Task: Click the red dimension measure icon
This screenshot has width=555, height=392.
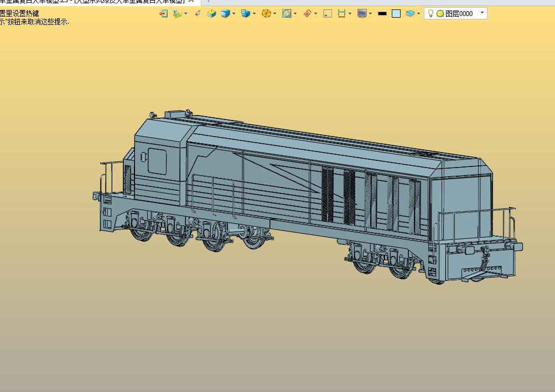Action: 341,14
